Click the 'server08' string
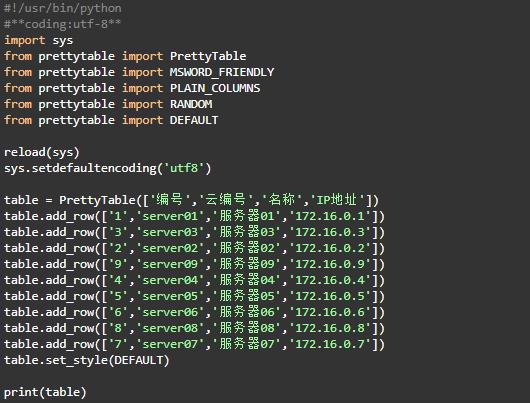This screenshot has width=530, height=403. point(170,328)
